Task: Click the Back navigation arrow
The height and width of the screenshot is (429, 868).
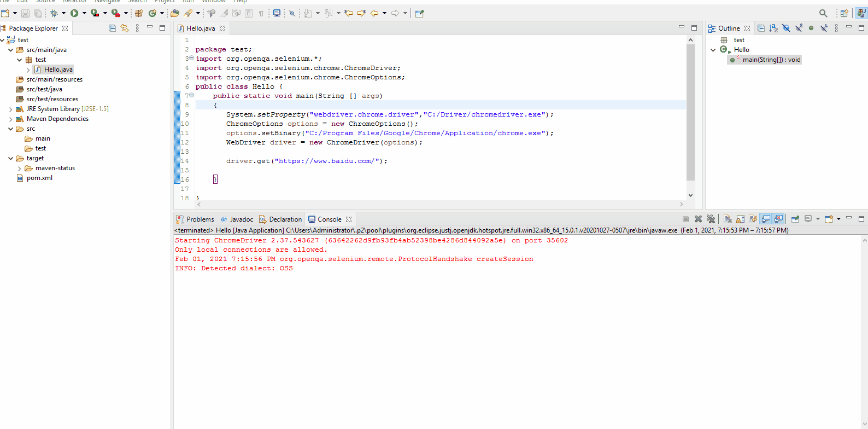Action: tap(374, 13)
